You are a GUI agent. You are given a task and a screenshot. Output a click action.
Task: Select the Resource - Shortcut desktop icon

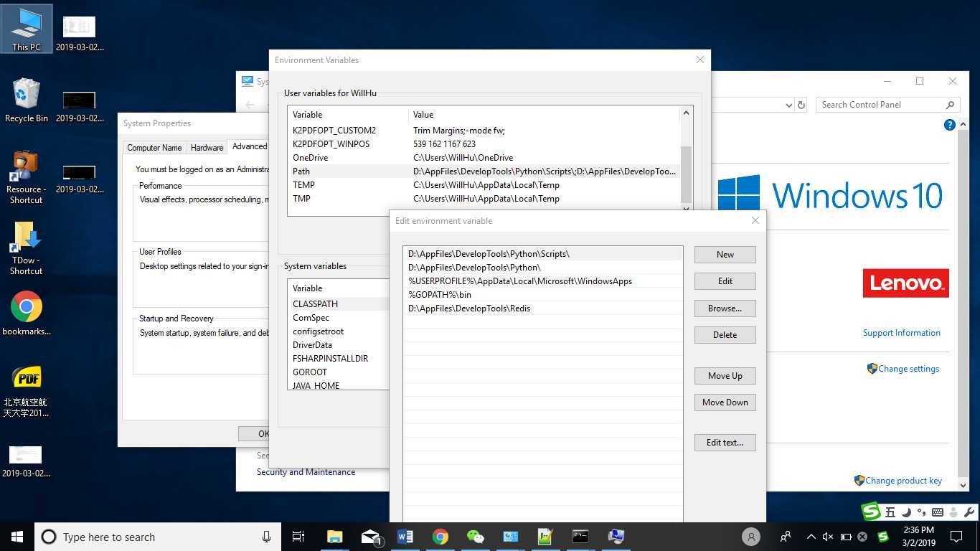click(x=27, y=177)
